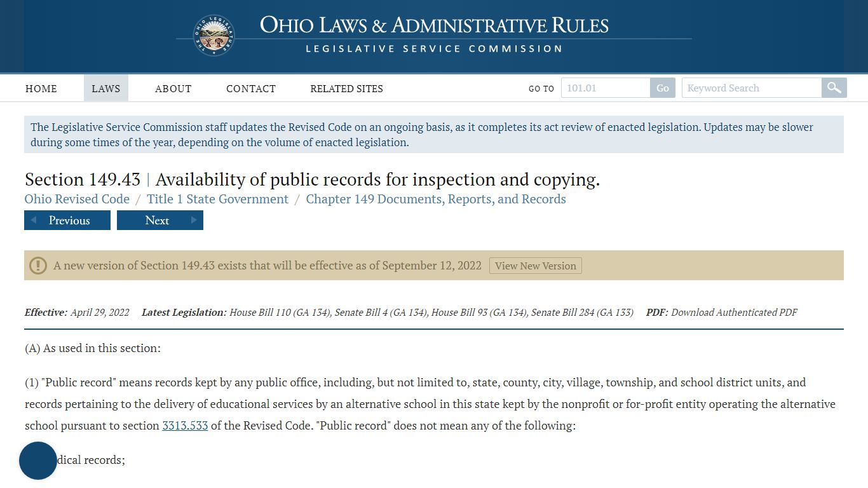Click the round blue floating button
Viewport: 868px width, 488px height.
[38, 461]
